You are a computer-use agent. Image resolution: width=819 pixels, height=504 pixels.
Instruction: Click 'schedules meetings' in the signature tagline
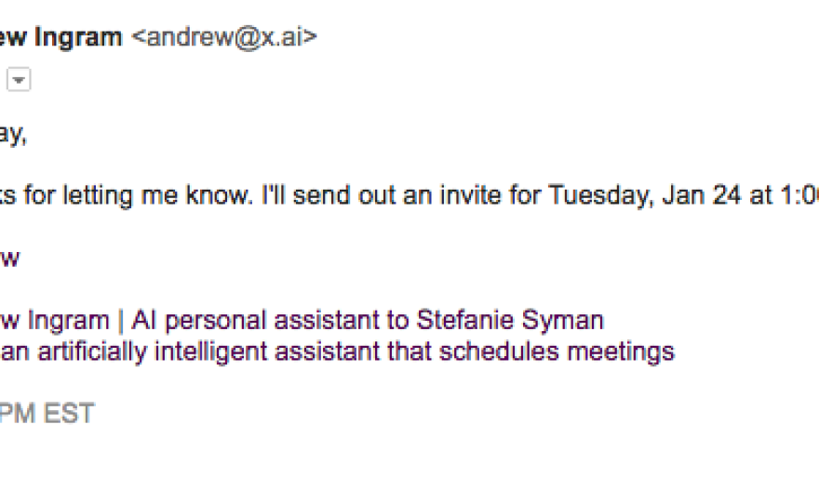coord(557,351)
